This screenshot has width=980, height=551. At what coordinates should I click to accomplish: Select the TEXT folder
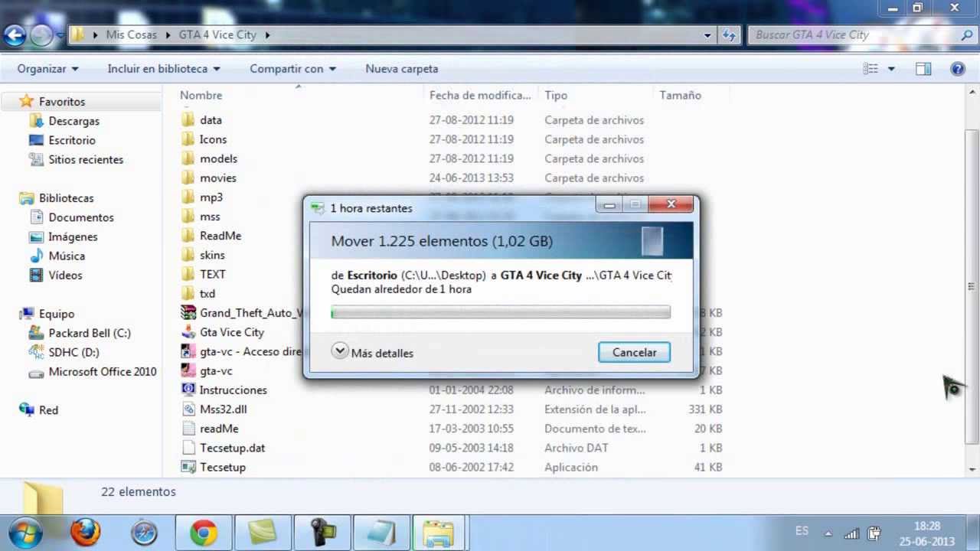(x=212, y=274)
